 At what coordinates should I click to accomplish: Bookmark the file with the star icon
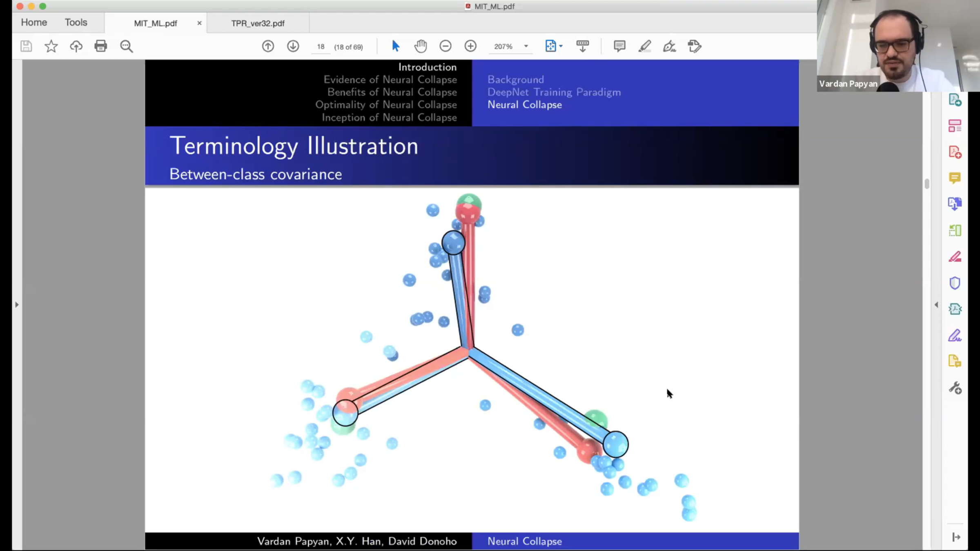tap(51, 46)
